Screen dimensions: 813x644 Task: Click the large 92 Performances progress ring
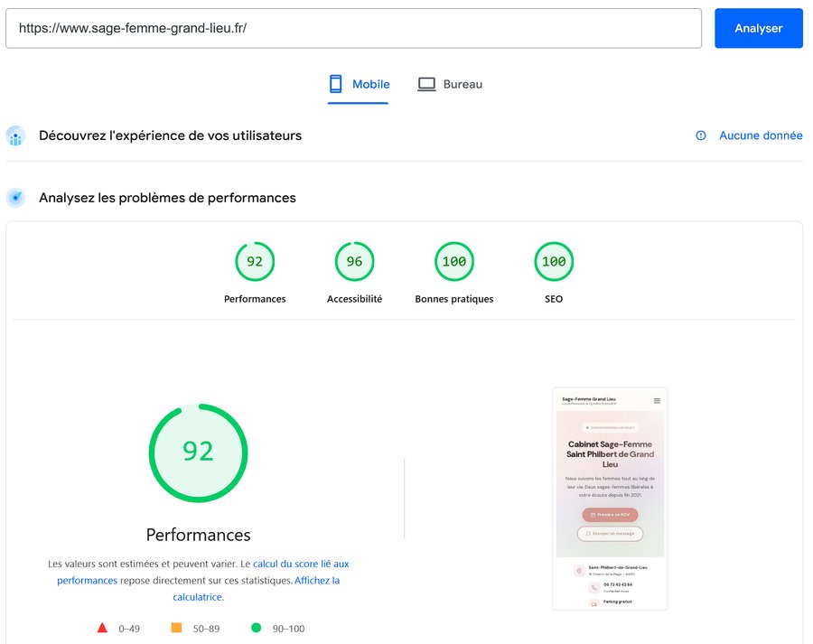tap(198, 451)
